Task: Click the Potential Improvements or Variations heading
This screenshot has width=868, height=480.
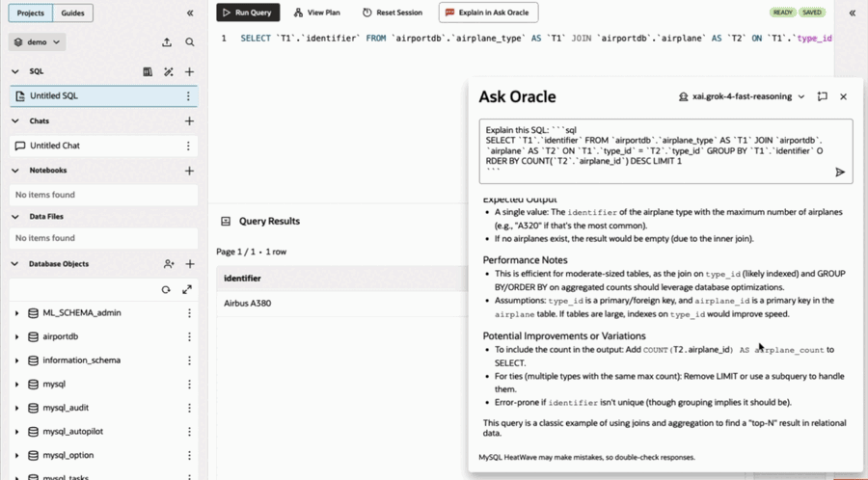Action: click(x=564, y=335)
